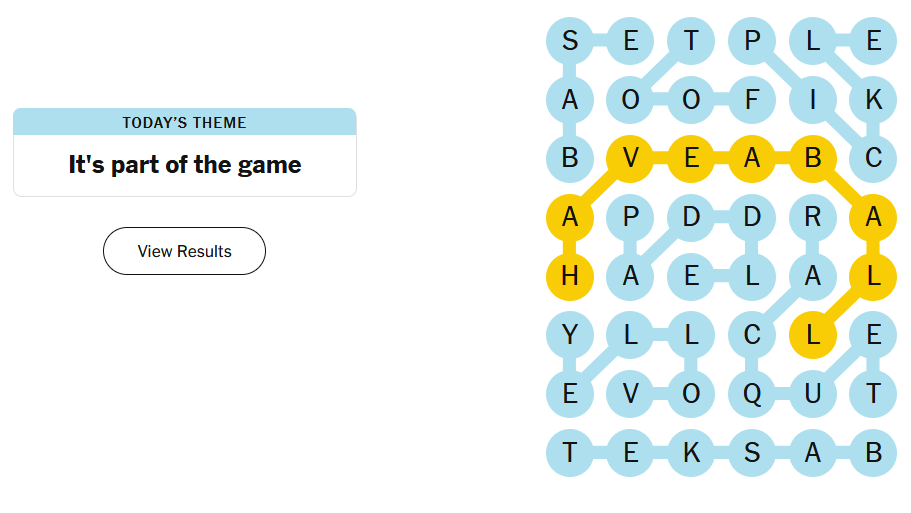Viewport: 911px width, 513px height.
Task: Select the S in the top-left corner
Action: pyautogui.click(x=570, y=41)
